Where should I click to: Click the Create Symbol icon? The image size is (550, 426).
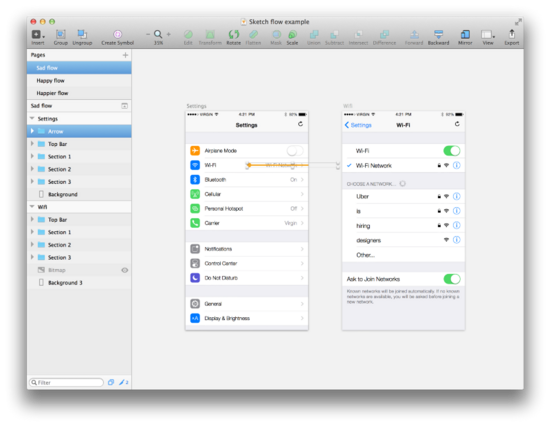pos(118,34)
